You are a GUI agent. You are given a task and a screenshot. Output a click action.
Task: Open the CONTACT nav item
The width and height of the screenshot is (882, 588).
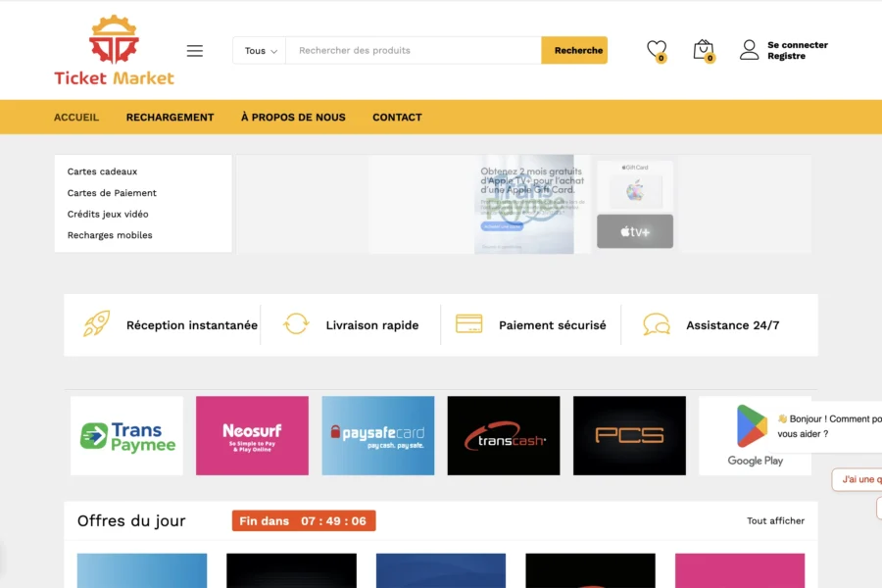[x=397, y=117]
